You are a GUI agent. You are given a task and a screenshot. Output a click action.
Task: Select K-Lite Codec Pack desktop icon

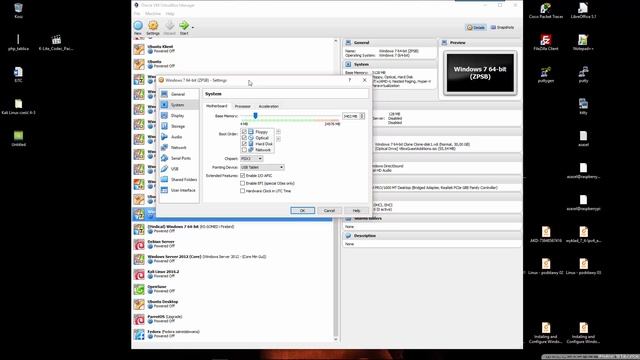tap(56, 43)
